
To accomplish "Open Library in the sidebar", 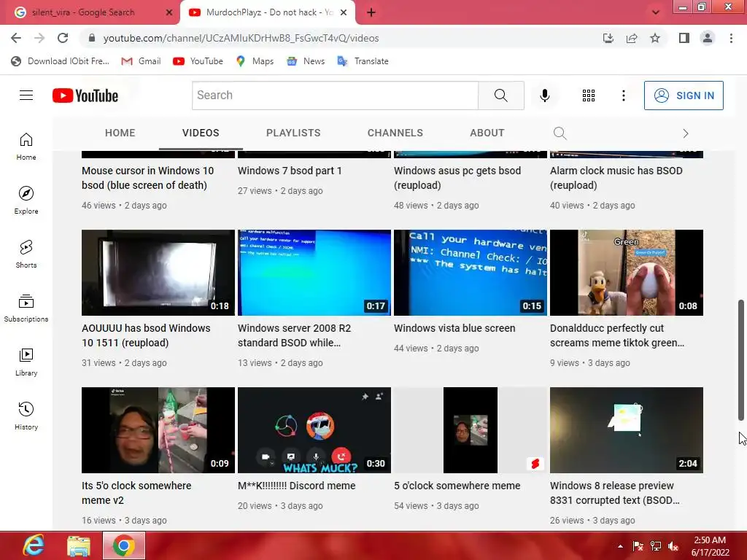I will point(26,362).
